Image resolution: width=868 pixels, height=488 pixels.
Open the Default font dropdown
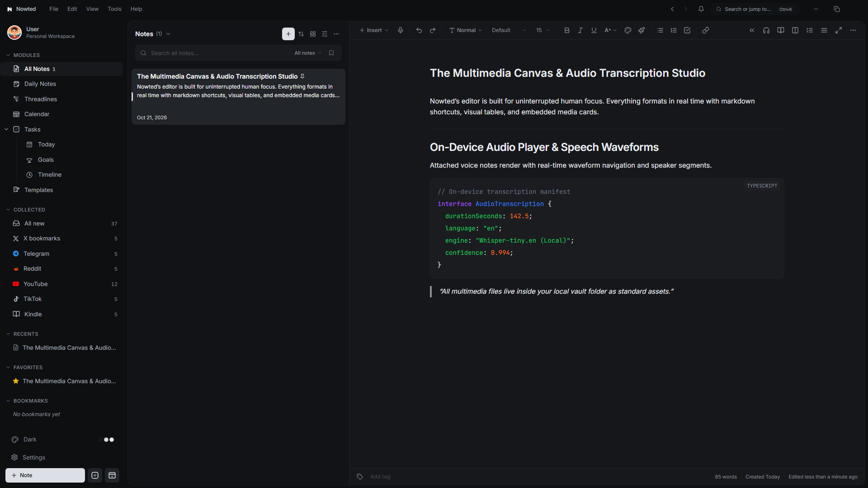509,30
